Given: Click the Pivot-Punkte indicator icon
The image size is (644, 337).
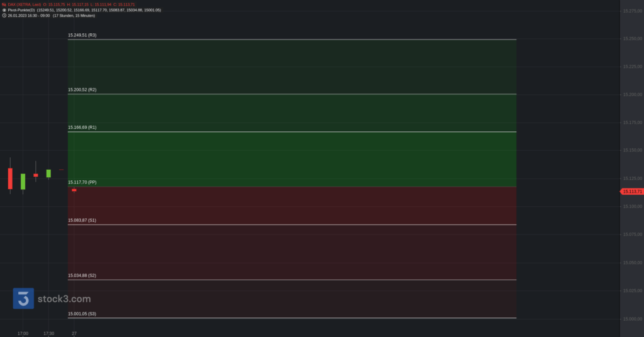Looking at the screenshot, I should click(x=4, y=10).
